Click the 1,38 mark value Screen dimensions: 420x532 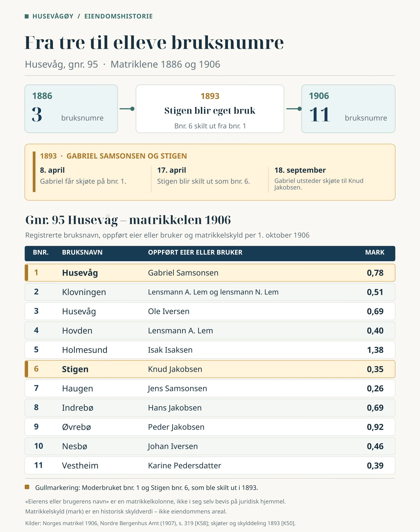click(x=375, y=350)
